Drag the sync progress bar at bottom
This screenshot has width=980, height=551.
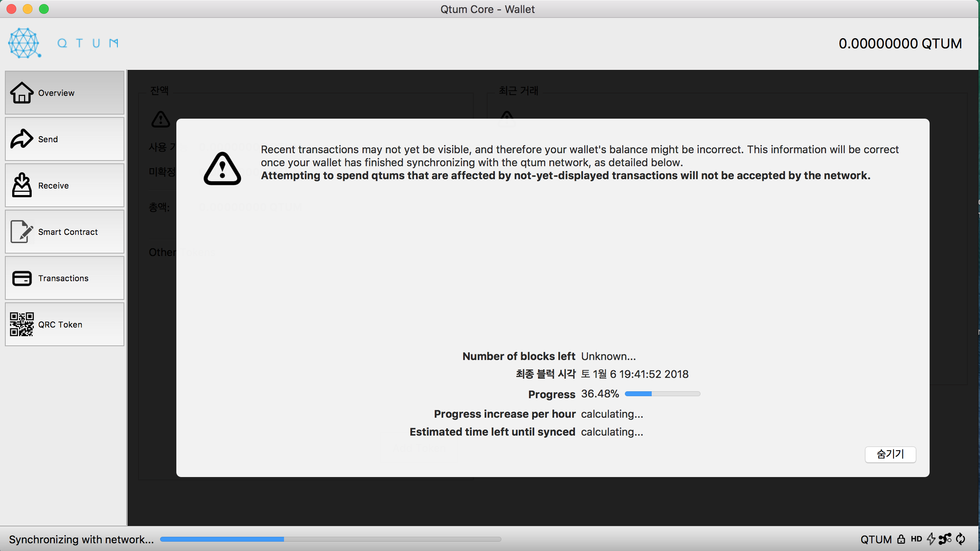point(329,540)
